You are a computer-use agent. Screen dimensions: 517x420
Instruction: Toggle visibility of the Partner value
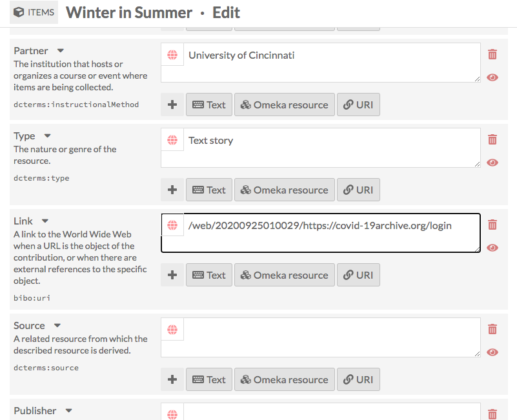pos(492,77)
